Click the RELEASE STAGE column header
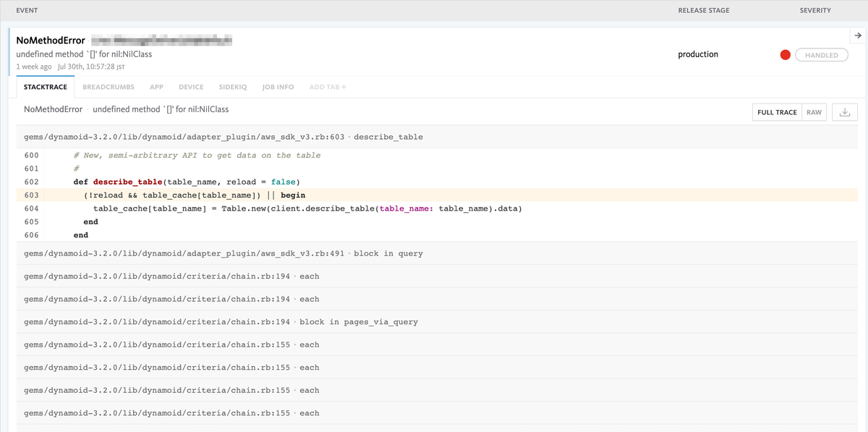 pyautogui.click(x=704, y=10)
